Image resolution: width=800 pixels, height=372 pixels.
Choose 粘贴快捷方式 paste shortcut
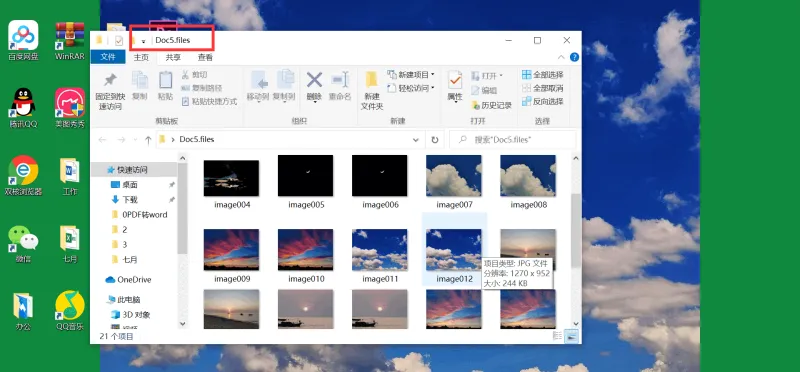coord(209,102)
